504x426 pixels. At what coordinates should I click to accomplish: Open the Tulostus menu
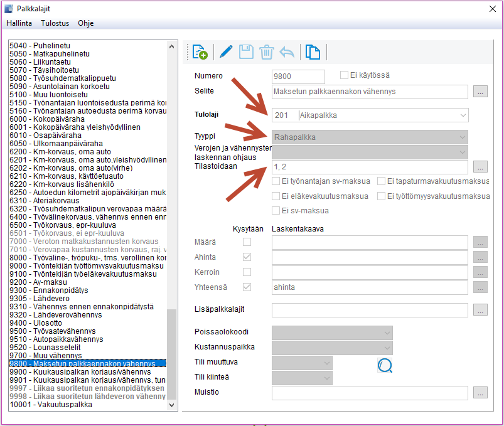(55, 23)
